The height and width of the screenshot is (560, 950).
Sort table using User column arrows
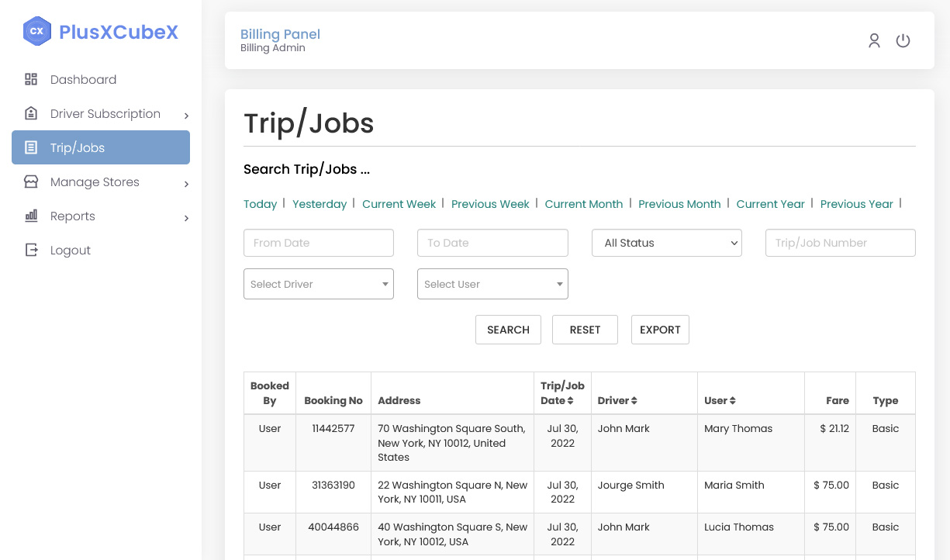pyautogui.click(x=732, y=401)
